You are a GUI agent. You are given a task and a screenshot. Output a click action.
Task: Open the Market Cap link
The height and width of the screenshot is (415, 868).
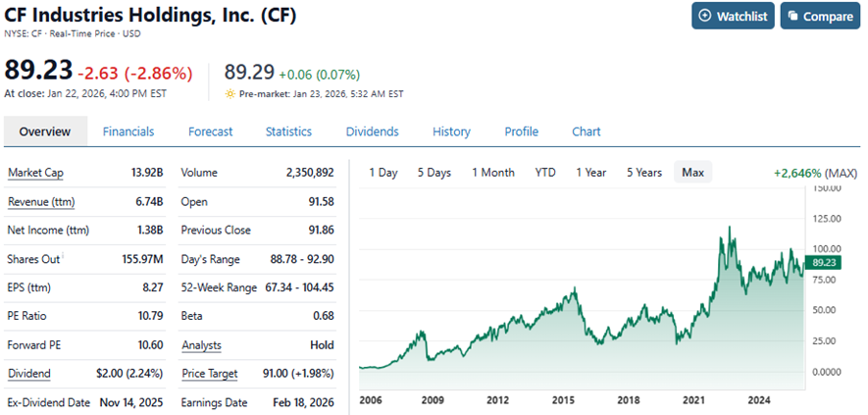point(35,173)
